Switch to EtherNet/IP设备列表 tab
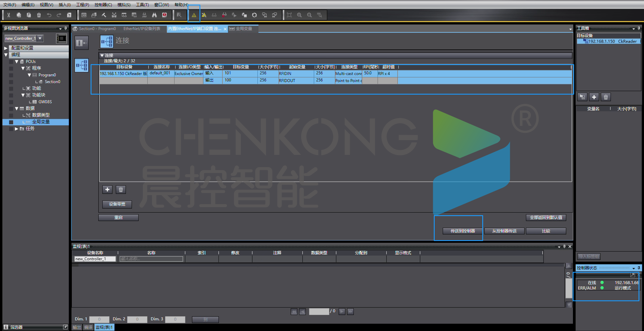 coord(142,29)
